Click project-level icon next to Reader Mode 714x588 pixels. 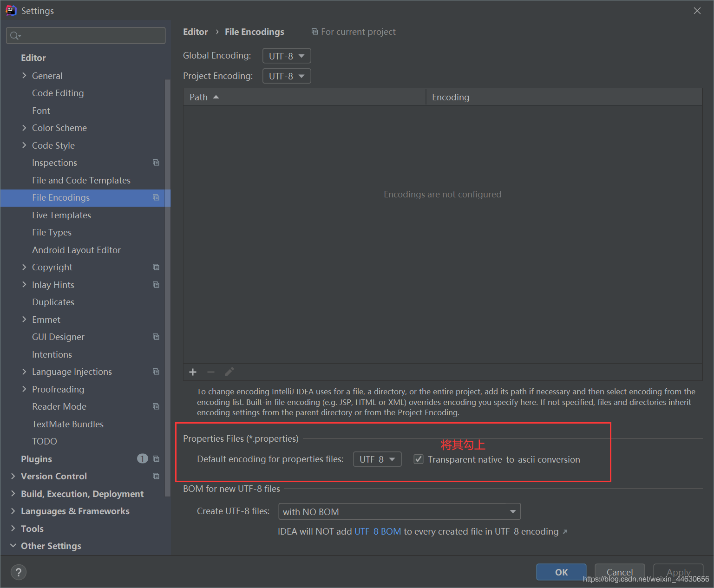(x=156, y=406)
